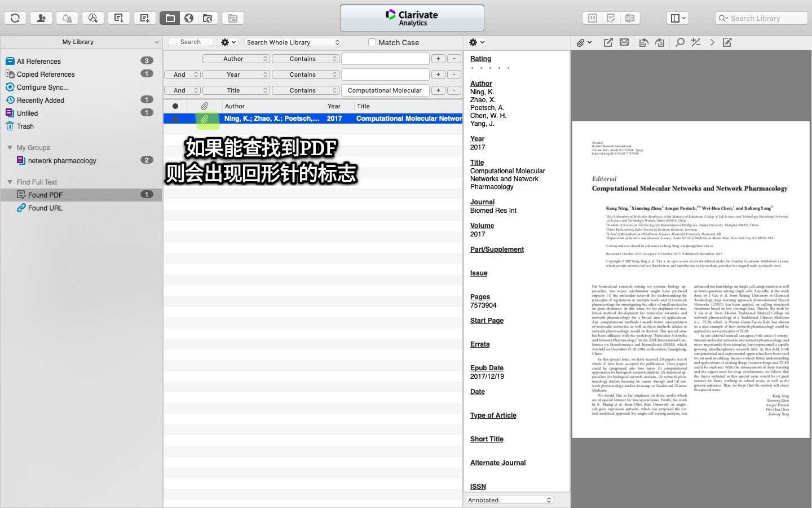This screenshot has height=508, width=812.
Task: Remove the Title search row
Action: [454, 90]
